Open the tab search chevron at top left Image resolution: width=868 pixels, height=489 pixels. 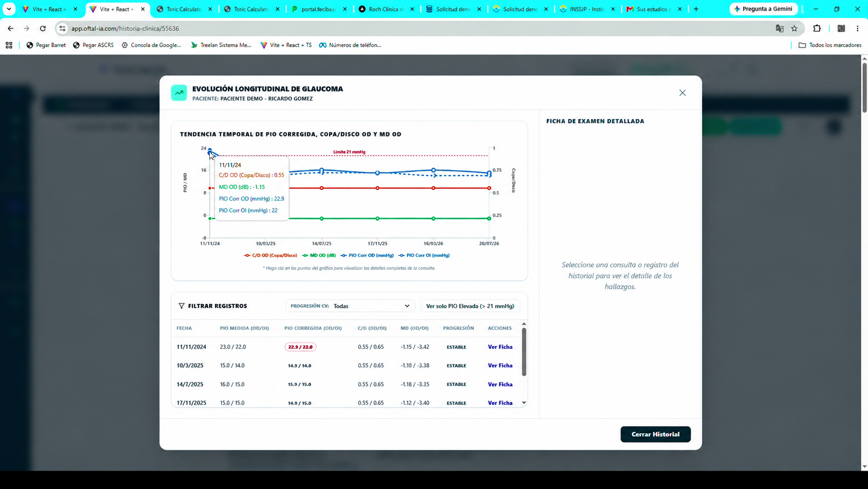point(9,9)
